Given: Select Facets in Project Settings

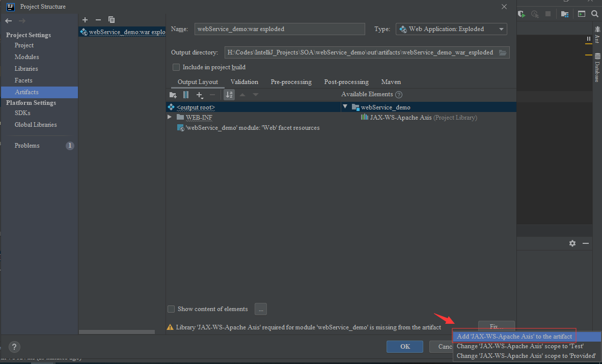Looking at the screenshot, I should coord(23,80).
